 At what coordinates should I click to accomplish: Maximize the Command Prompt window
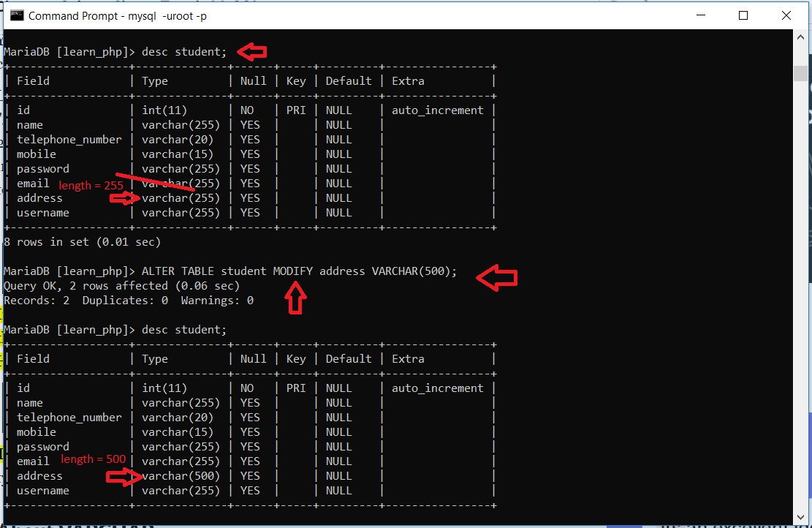tap(743, 15)
